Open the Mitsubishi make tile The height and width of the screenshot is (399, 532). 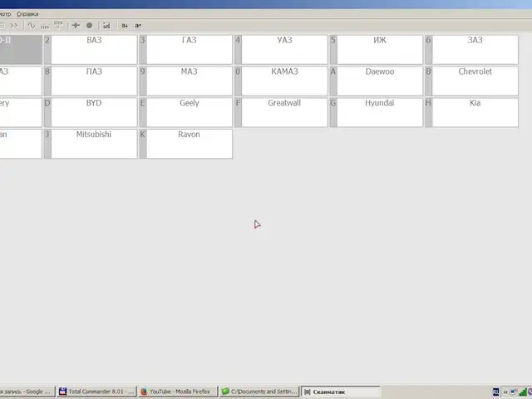pos(91,144)
